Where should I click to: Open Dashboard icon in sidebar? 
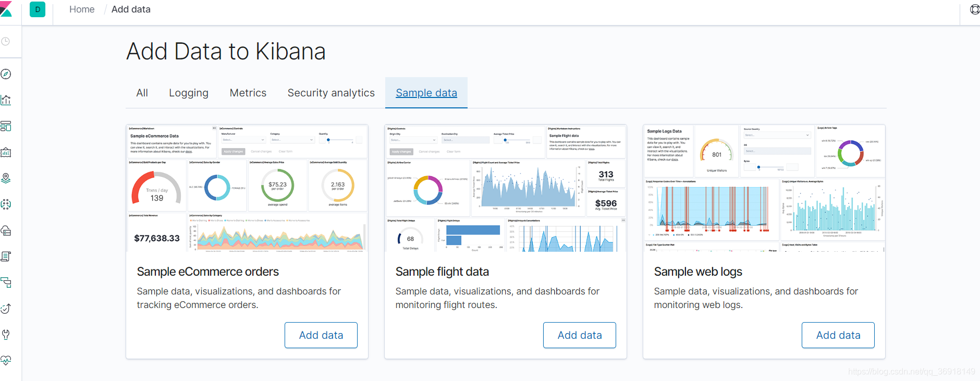pyautogui.click(x=6, y=126)
